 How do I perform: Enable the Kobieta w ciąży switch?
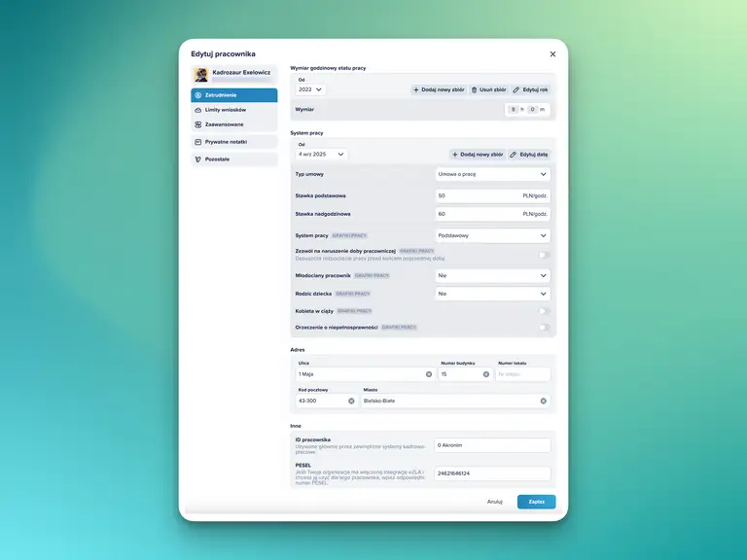click(544, 311)
